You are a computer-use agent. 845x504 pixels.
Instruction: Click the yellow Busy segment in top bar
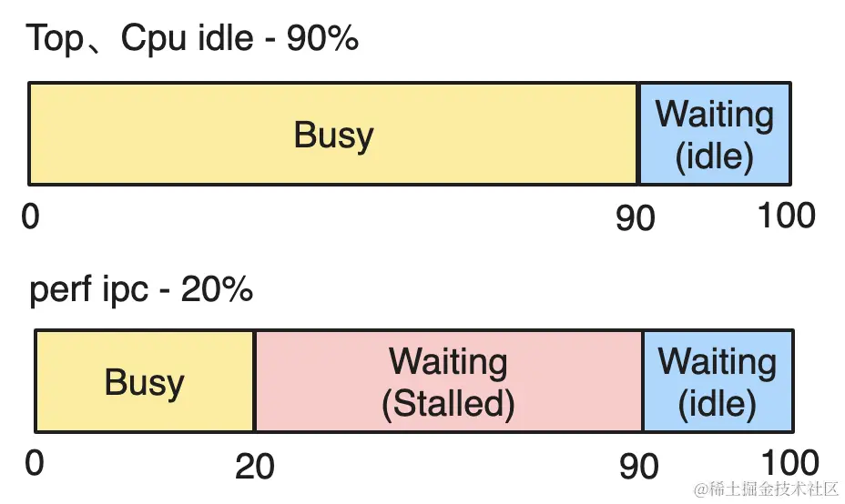click(333, 134)
